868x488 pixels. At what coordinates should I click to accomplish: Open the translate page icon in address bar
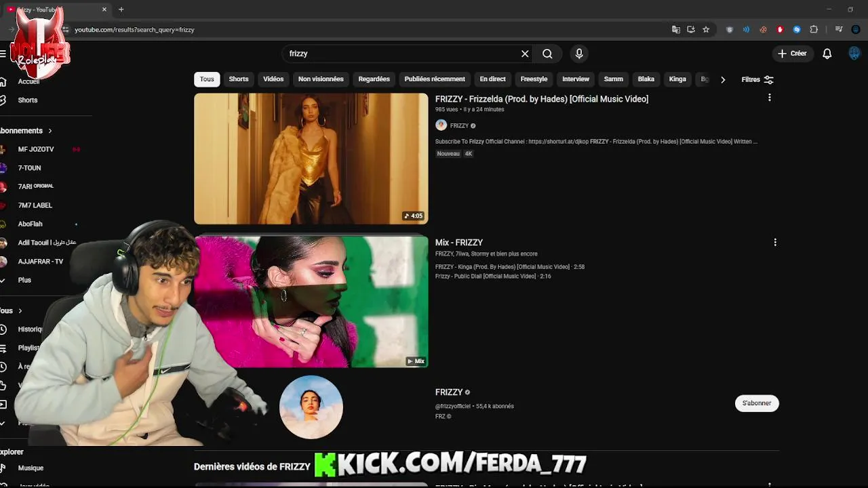675,30
